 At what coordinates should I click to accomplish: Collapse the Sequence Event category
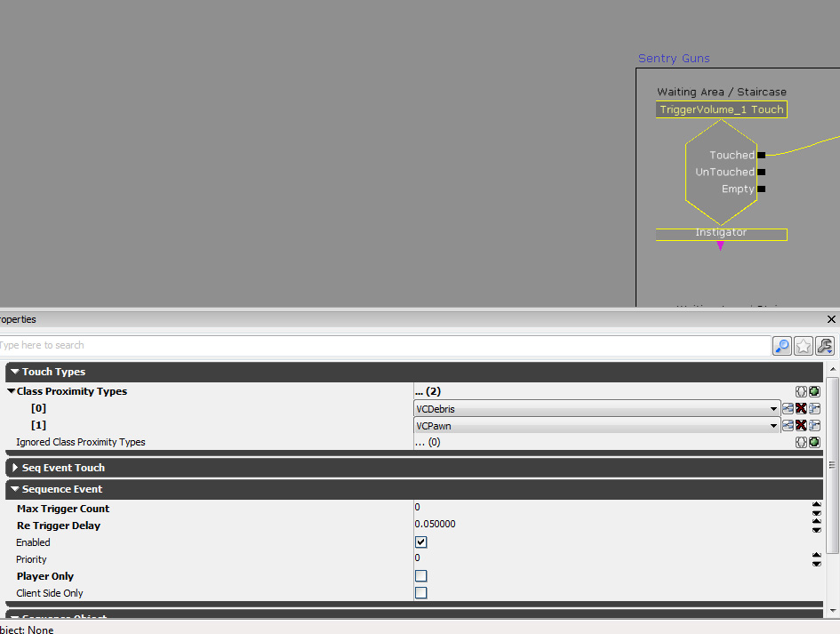[x=15, y=489]
